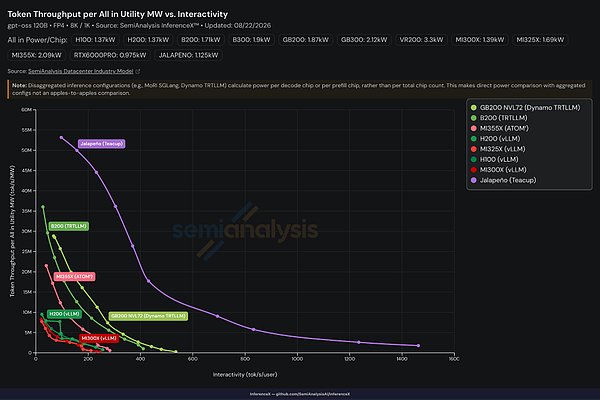The image size is (600, 400).
Task: Click the topmost MI355X data point near 21M
Action: pyautogui.click(x=46, y=266)
